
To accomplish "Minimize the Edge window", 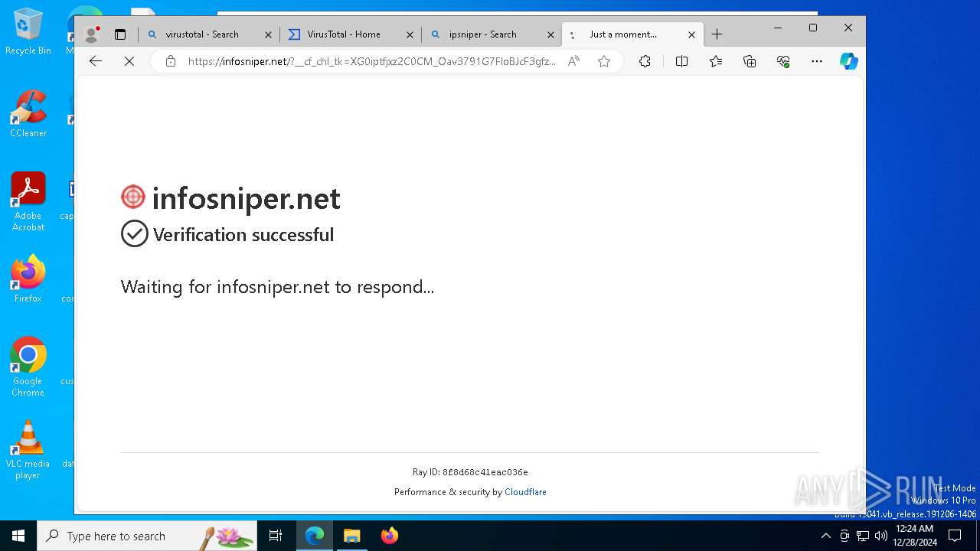I will (x=778, y=28).
